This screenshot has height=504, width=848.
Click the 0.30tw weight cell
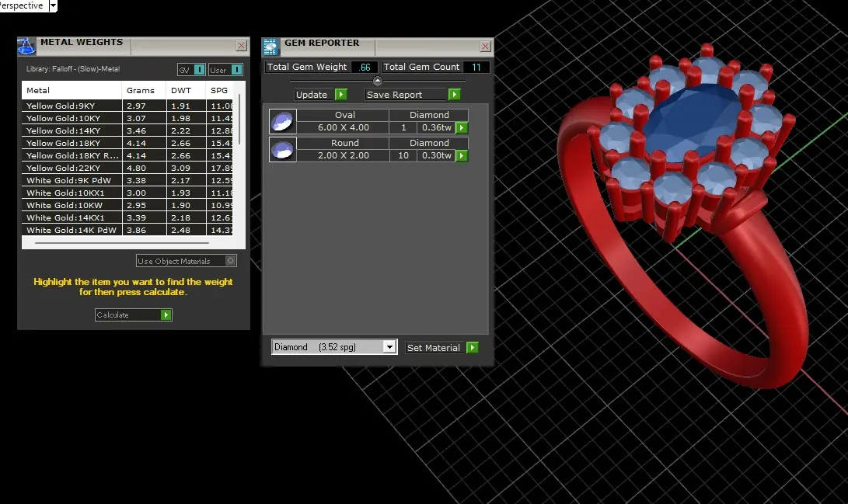click(436, 155)
